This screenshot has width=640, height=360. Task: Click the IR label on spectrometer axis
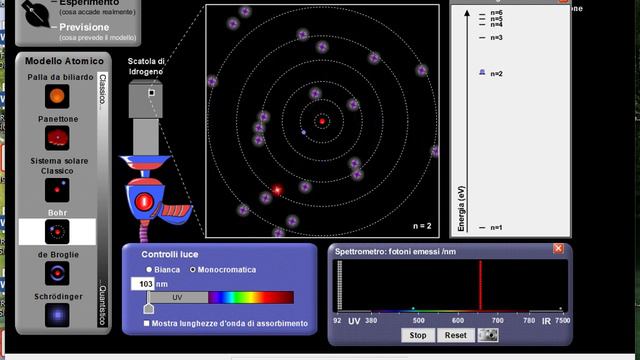click(x=546, y=321)
